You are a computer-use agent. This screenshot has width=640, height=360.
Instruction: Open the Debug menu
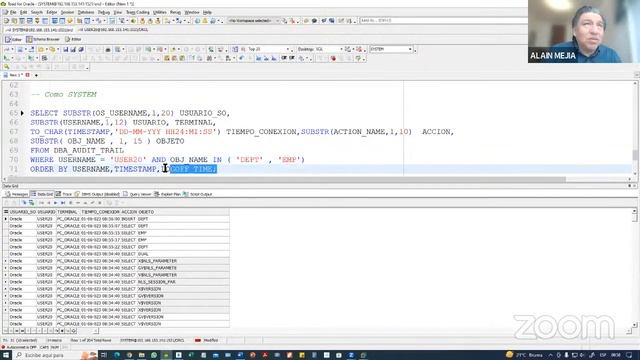click(104, 13)
